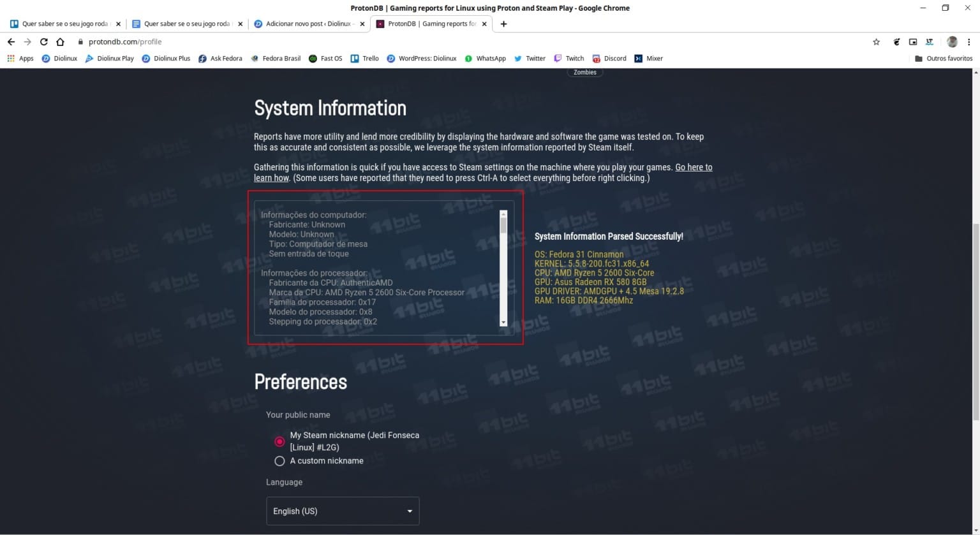Open the Twitch bookmark

[x=568, y=58]
